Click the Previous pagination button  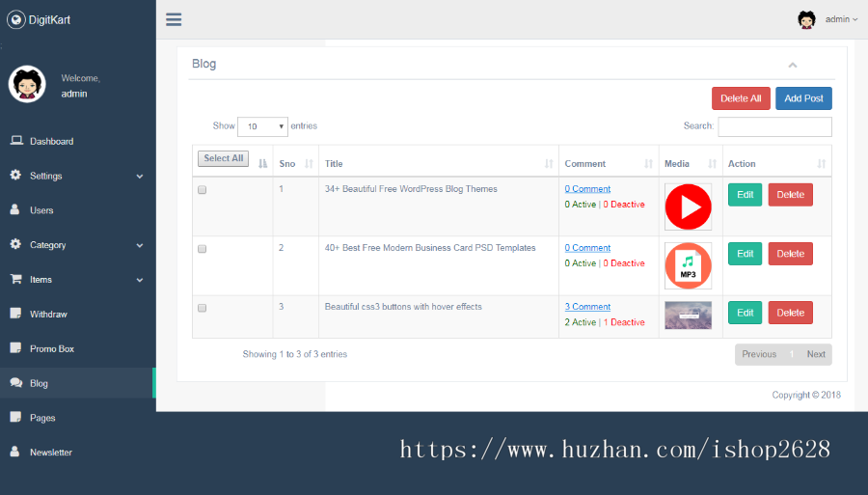tap(759, 354)
